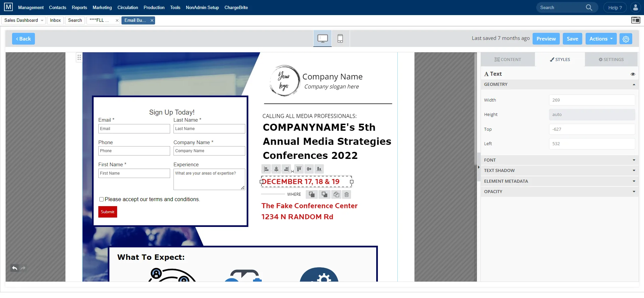Click the red Submit button
This screenshot has width=644, height=298.
point(108,212)
